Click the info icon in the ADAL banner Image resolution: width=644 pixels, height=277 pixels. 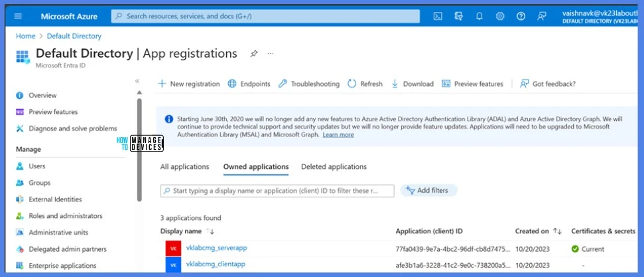click(x=169, y=119)
